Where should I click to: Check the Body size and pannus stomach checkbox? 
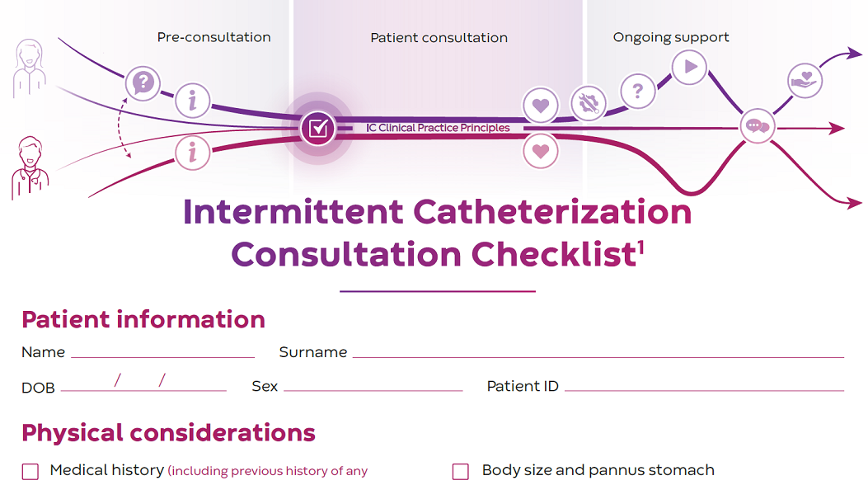461,472
